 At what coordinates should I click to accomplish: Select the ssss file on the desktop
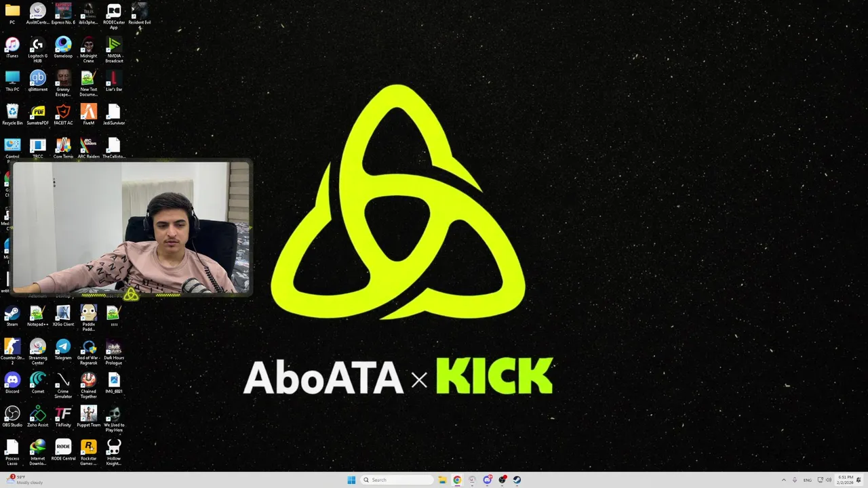click(114, 316)
